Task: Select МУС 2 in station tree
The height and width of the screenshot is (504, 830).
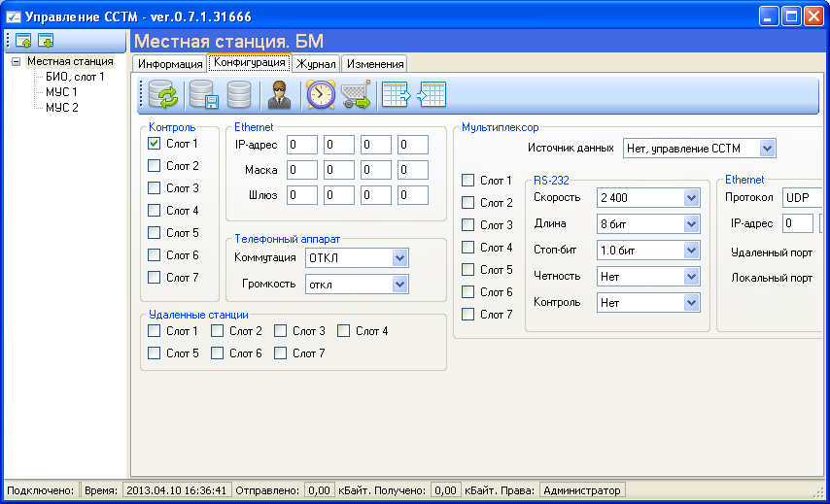Action: (x=62, y=108)
